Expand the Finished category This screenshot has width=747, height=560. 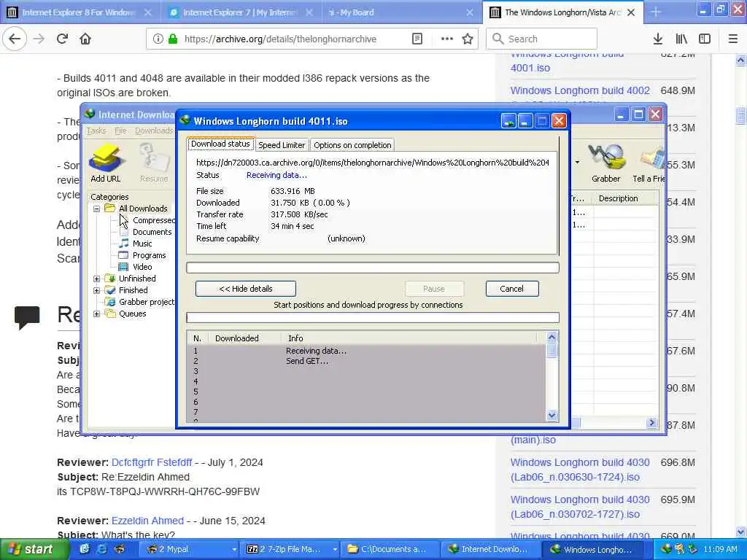pos(97,290)
